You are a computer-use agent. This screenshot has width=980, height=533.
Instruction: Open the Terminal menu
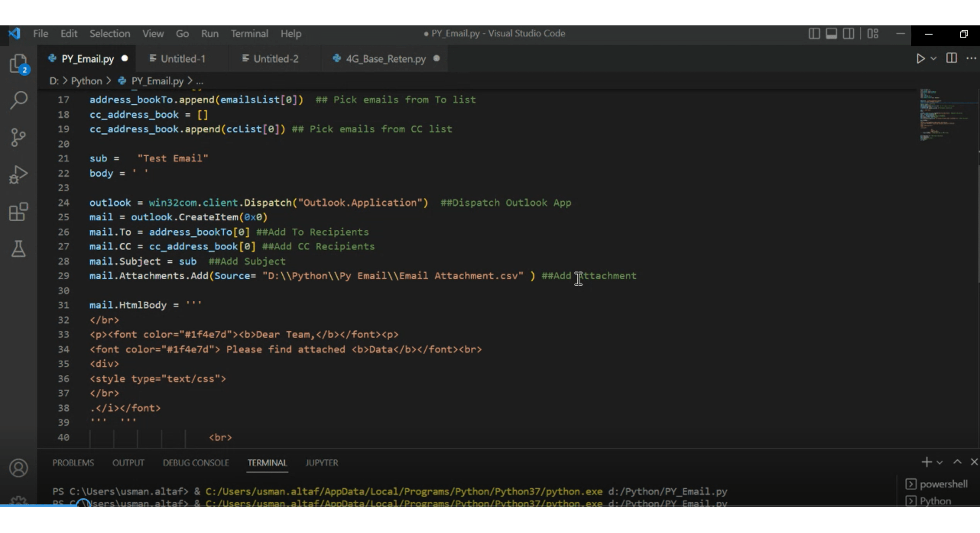pyautogui.click(x=249, y=33)
